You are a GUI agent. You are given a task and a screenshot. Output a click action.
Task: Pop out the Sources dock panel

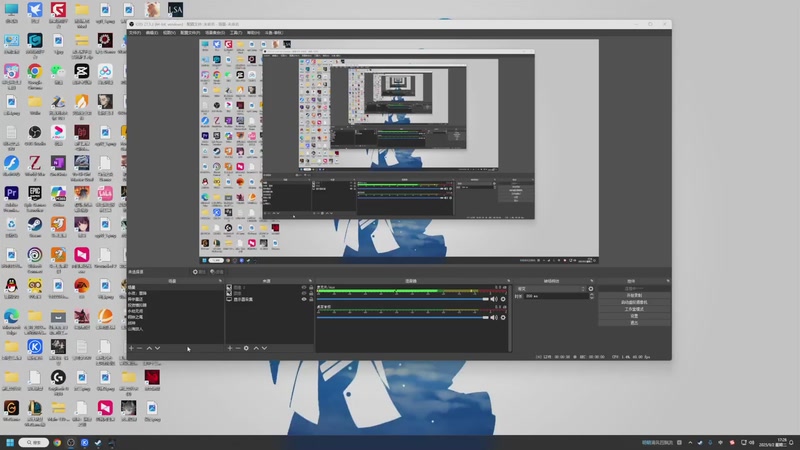tap(310, 281)
